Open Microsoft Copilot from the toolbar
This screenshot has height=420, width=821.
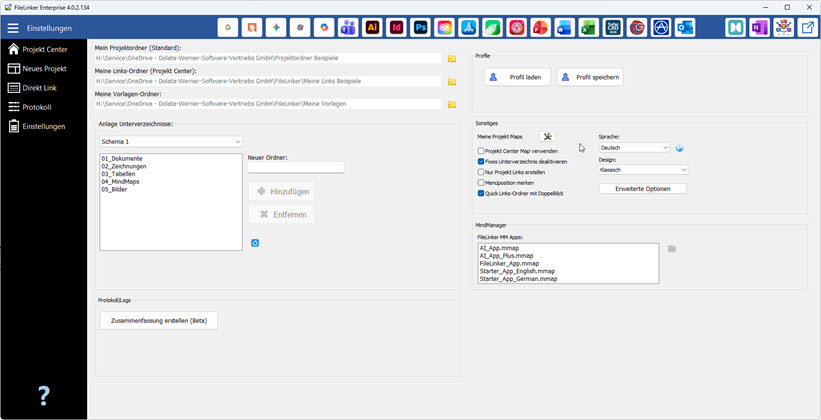(x=324, y=28)
